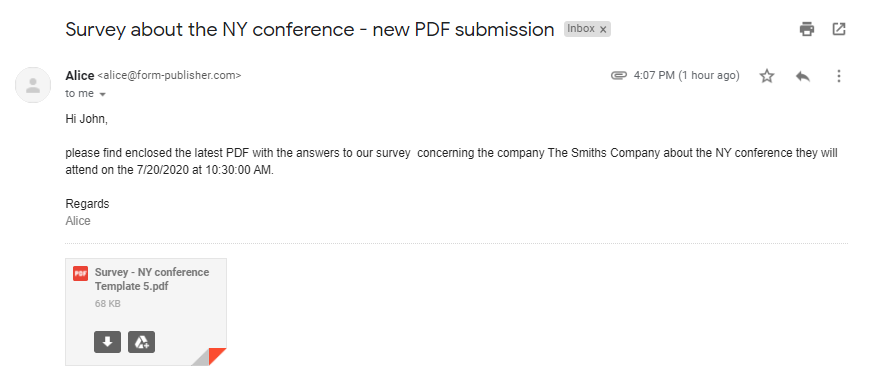The width and height of the screenshot is (870, 384).
Task: Expand recipient details next to 'to me'
Action: [102, 94]
